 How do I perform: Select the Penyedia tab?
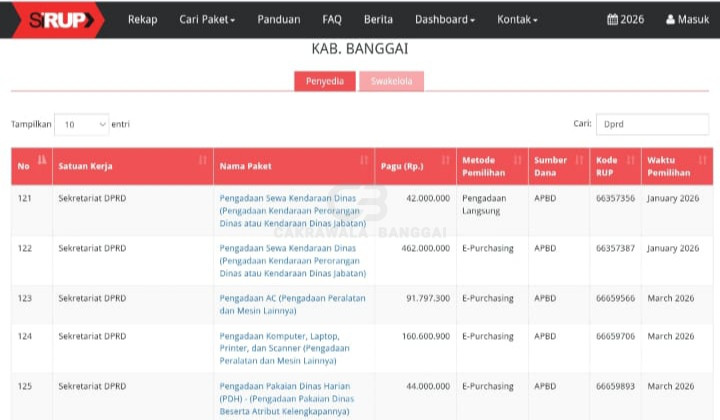click(x=324, y=82)
